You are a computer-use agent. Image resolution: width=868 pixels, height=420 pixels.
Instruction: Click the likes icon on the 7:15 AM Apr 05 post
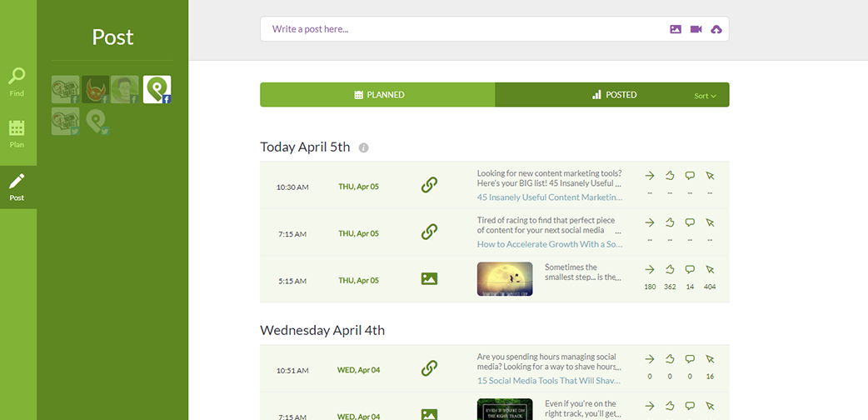click(670, 223)
